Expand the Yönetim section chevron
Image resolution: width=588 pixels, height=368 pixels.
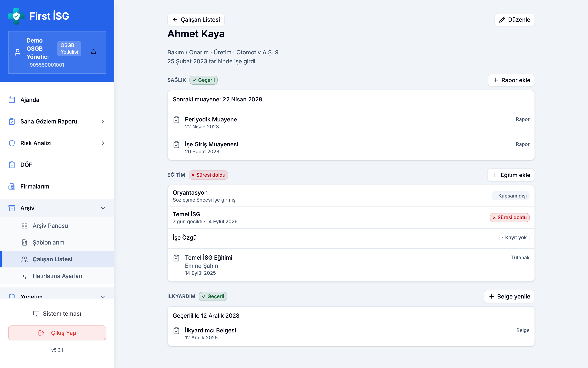click(103, 296)
